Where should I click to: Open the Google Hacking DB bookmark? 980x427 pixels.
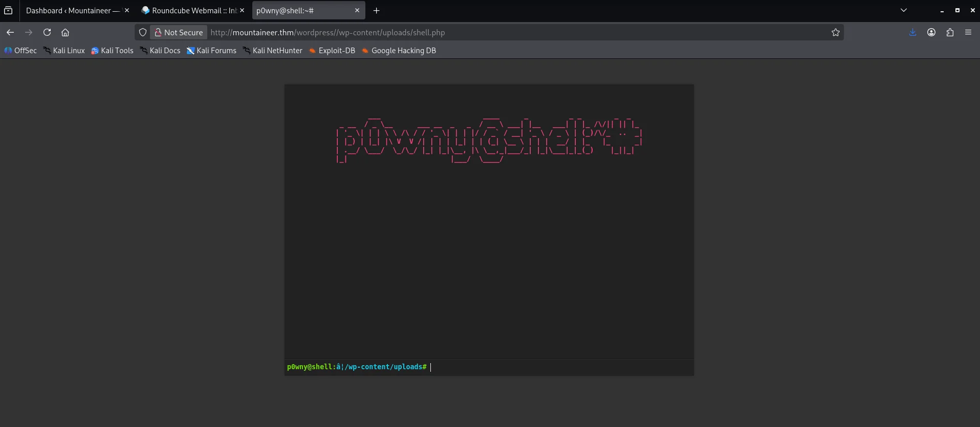[x=399, y=51]
